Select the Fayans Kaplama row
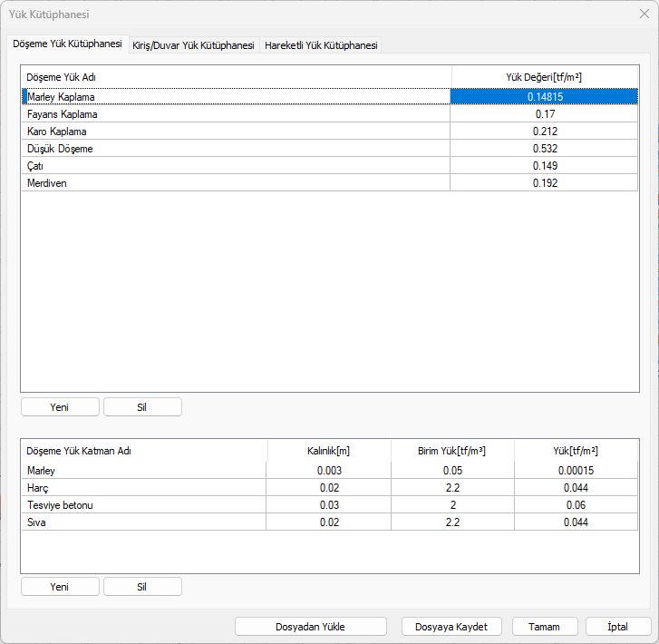 click(63, 114)
